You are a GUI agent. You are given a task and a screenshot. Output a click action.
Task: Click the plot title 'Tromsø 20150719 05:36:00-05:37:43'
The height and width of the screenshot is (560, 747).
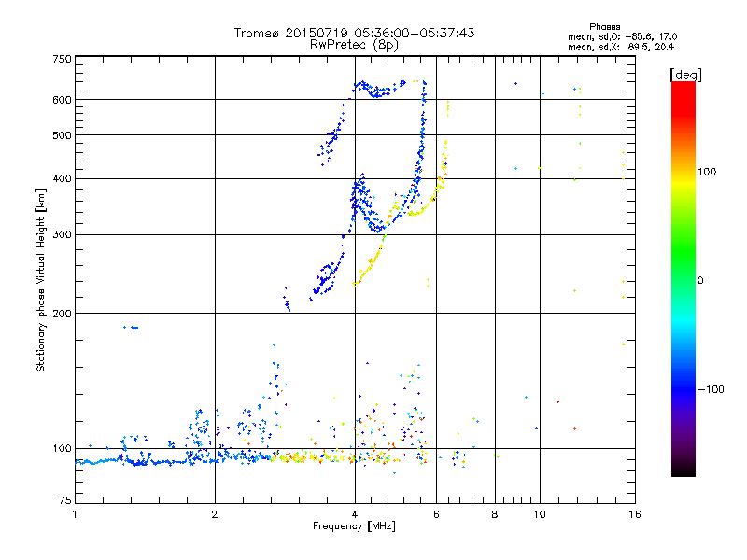point(354,33)
